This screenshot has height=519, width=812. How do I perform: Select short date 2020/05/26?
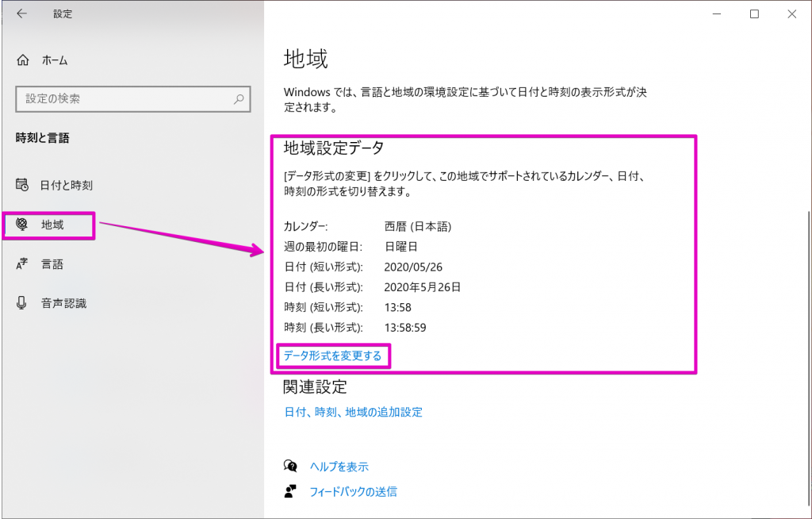[x=413, y=267]
